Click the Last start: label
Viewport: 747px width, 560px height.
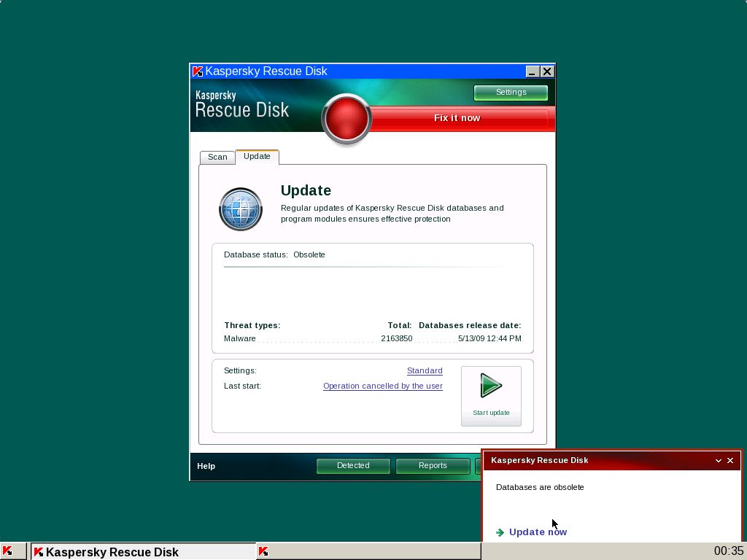tap(242, 386)
